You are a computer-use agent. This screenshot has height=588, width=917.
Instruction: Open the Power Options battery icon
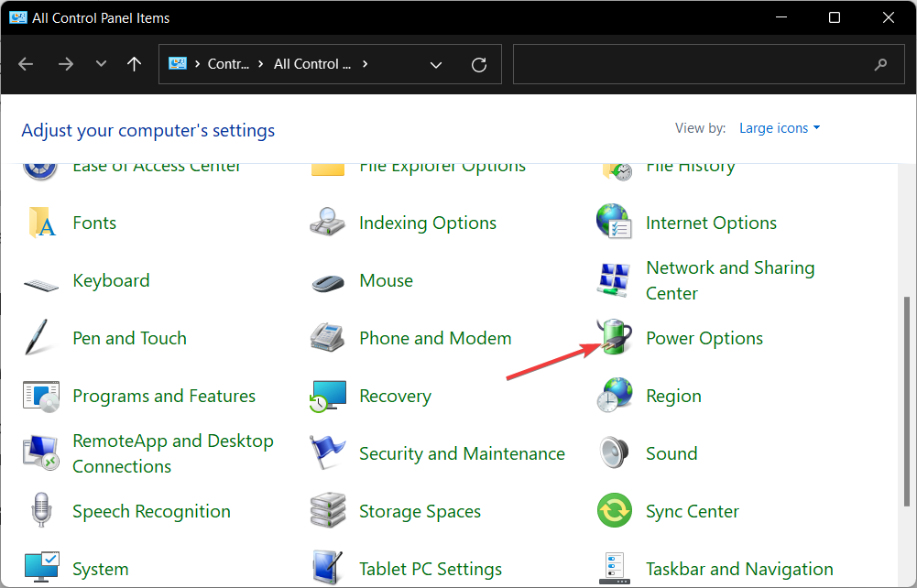615,337
